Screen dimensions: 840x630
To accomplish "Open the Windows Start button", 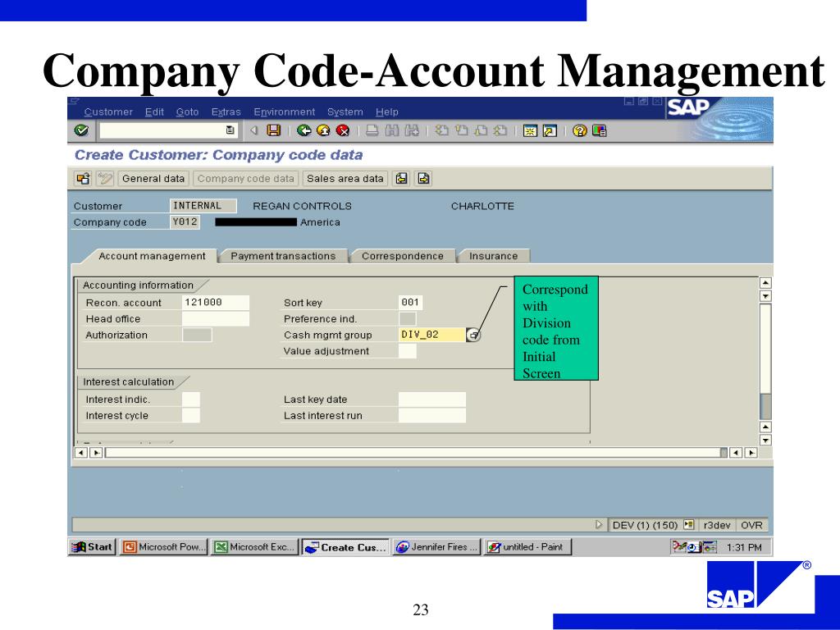I will click(92, 547).
